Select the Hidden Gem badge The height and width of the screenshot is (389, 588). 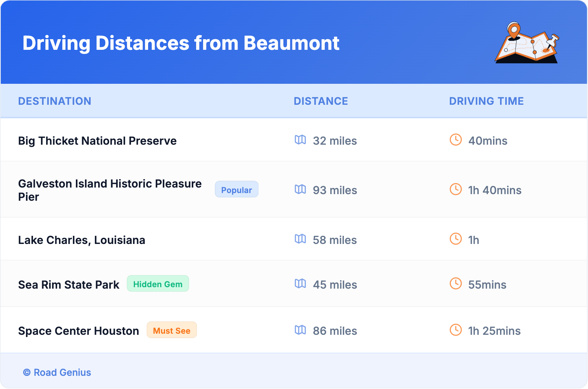pos(158,284)
